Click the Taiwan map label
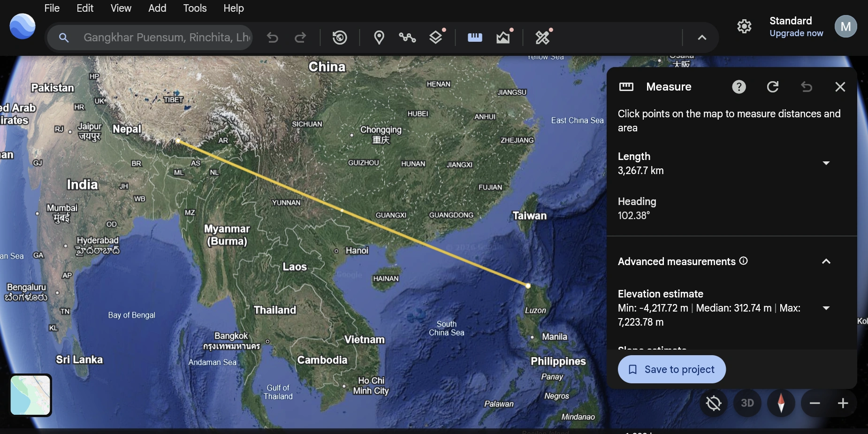This screenshot has height=434, width=868. click(529, 216)
